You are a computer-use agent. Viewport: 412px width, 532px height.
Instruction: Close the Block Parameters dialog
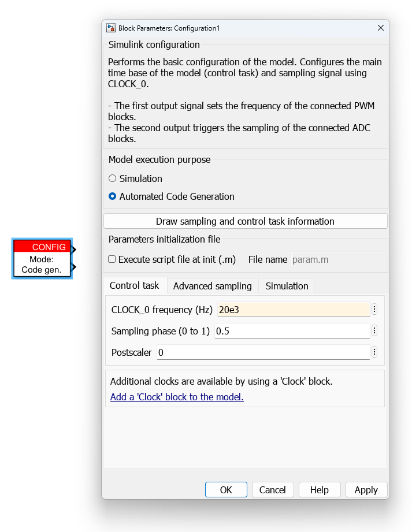point(381,28)
